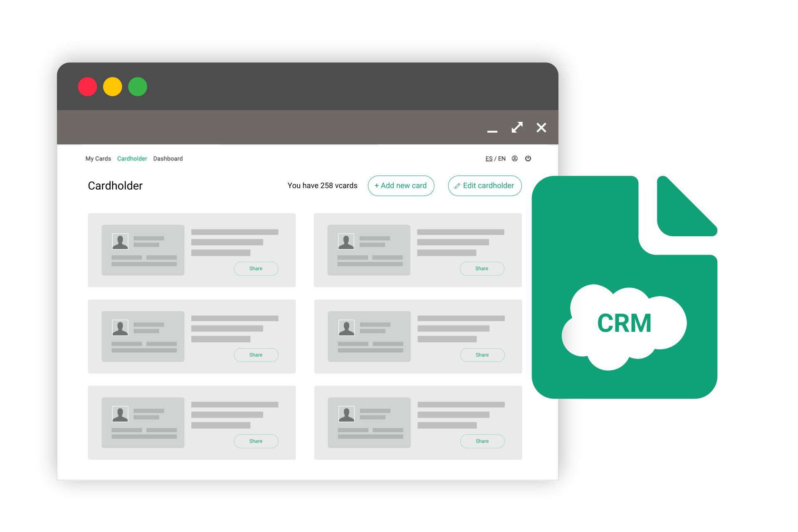The image size is (798, 532).
Task: Open the middle-left card thumbnail
Action: (x=143, y=336)
